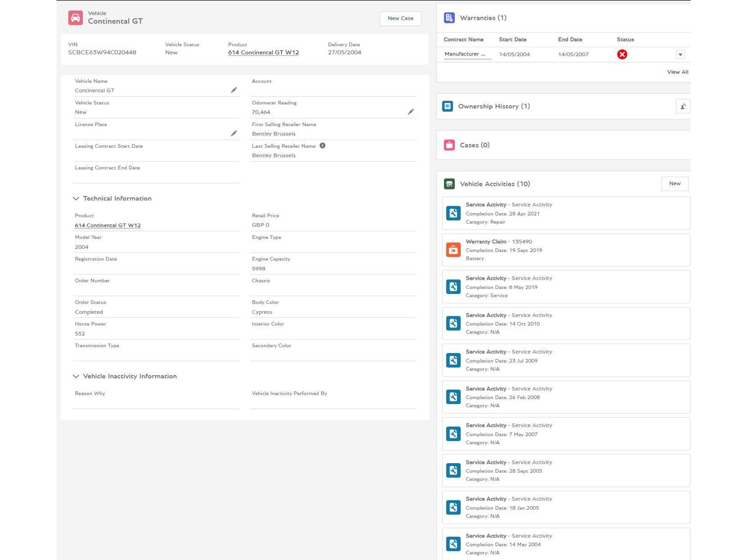Click the warranty end date 14/05/2007

click(573, 54)
